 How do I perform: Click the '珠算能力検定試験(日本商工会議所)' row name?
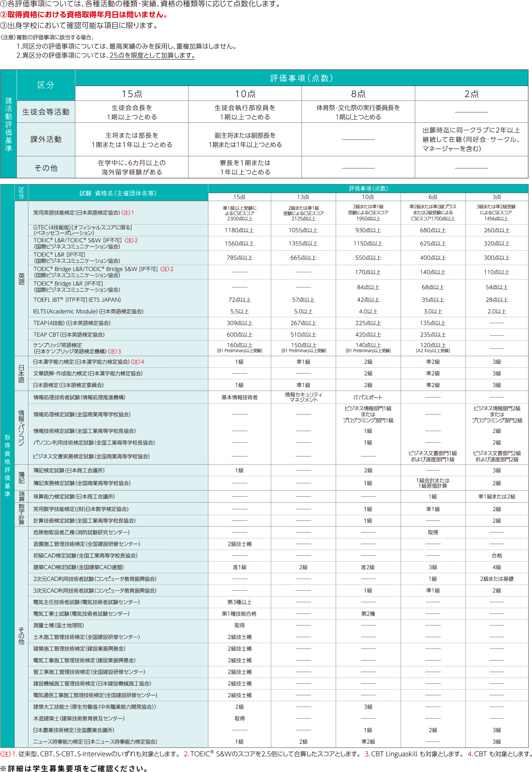[x=74, y=497]
